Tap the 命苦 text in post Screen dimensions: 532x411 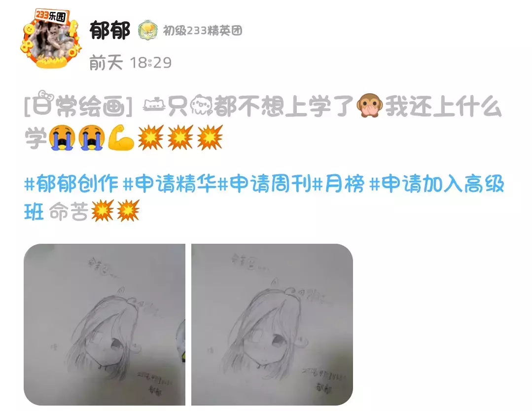(69, 212)
